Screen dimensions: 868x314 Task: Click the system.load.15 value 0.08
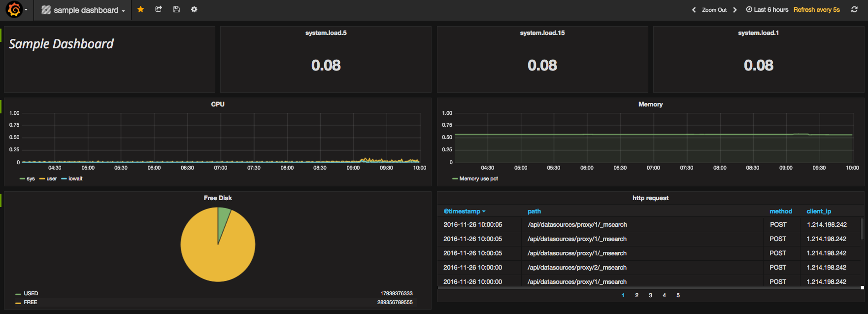(x=542, y=65)
